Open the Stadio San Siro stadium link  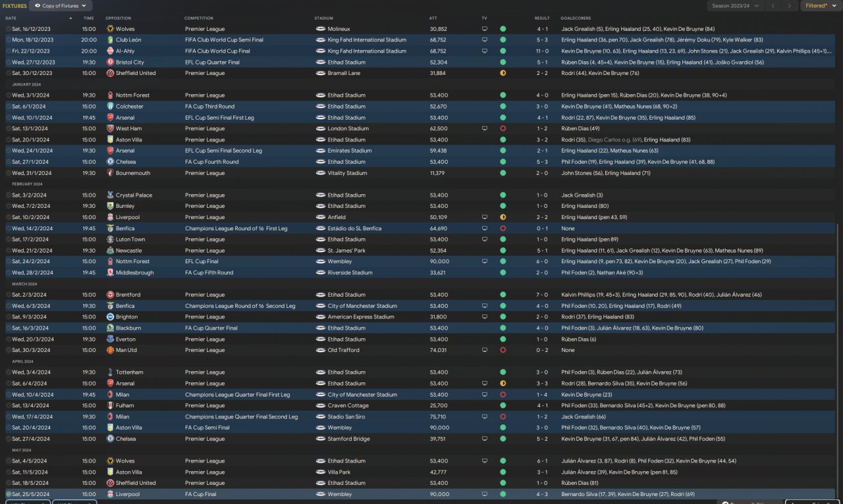(348, 416)
